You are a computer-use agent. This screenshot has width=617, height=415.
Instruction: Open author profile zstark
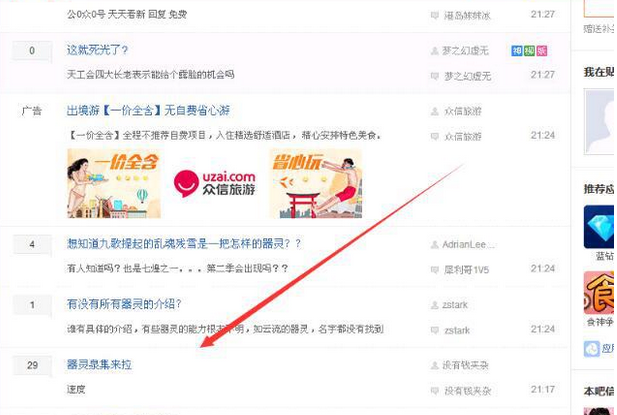point(455,305)
